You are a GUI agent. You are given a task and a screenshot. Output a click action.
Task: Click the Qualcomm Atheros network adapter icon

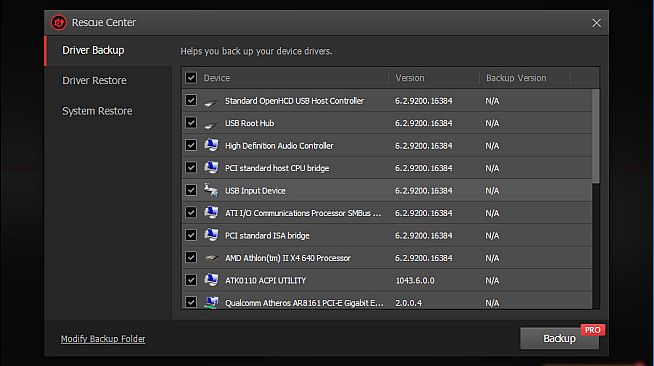[211, 302]
